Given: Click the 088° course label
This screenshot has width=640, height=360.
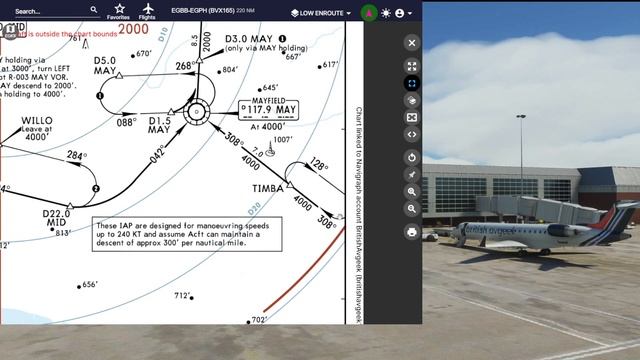Looking at the screenshot, I should pyautogui.click(x=127, y=122).
